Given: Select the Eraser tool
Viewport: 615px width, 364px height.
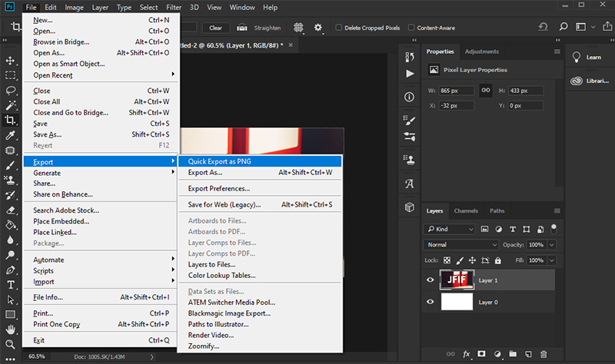Looking at the screenshot, I should tap(10, 210).
